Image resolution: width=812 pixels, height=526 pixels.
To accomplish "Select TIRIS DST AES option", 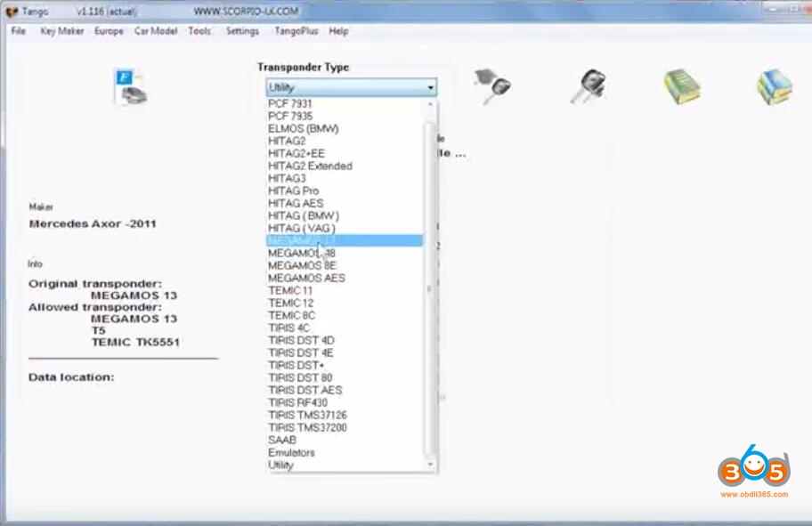I will click(345, 390).
